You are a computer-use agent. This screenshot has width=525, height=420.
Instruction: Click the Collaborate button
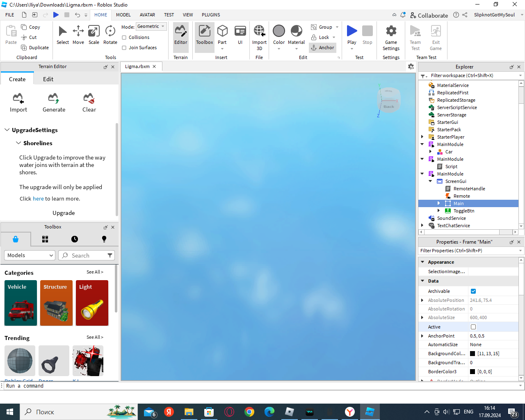click(x=429, y=15)
